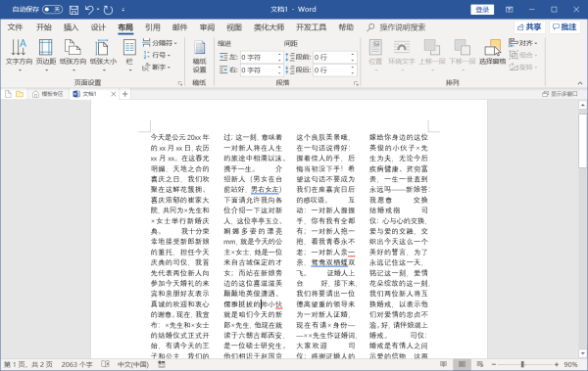Switch to Read Mode view icon
This screenshot has height=371, width=588.
click(x=443, y=364)
